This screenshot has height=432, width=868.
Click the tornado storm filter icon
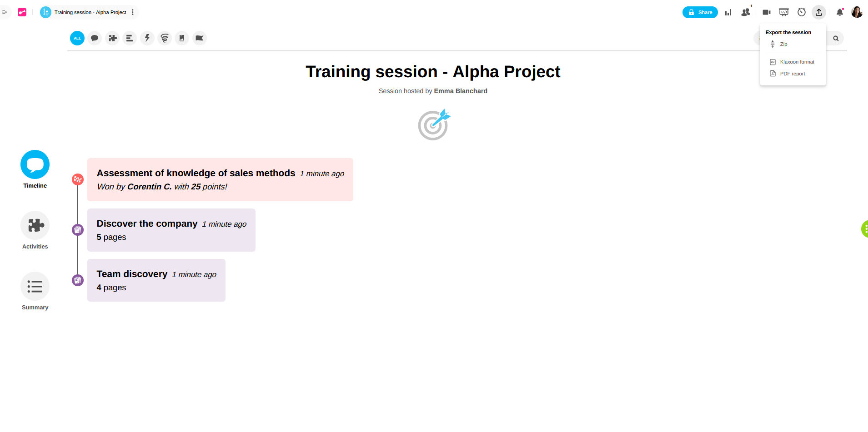coord(165,38)
